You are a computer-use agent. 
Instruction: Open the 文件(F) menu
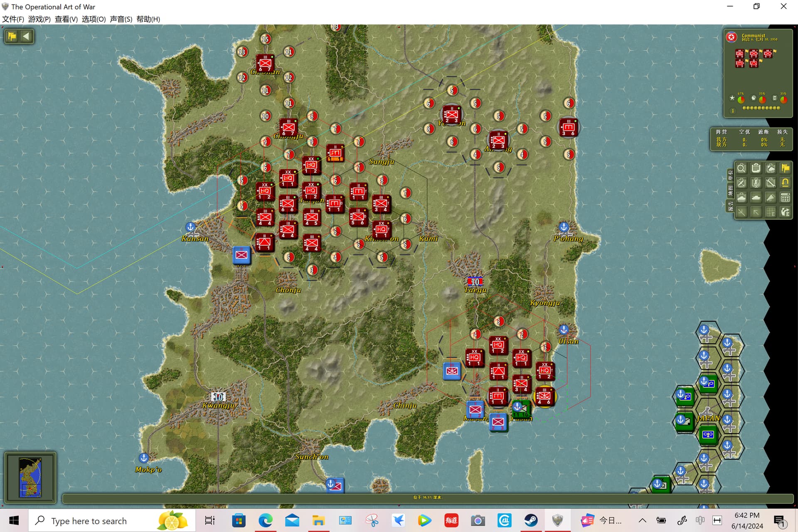pyautogui.click(x=13, y=19)
